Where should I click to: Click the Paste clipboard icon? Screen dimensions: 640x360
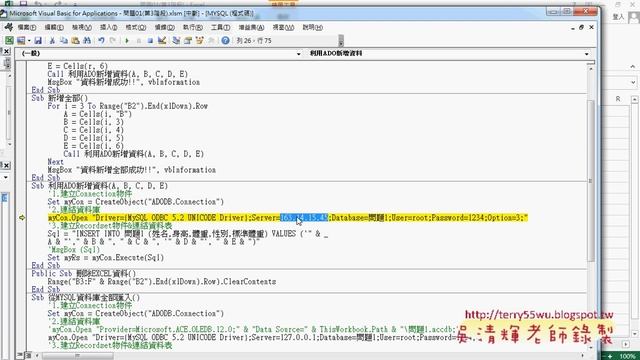(x=75, y=40)
